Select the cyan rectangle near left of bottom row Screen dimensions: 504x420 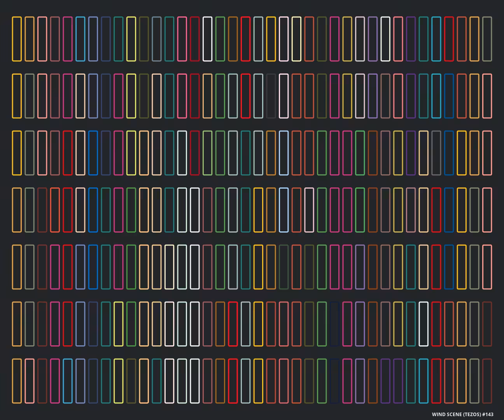(68, 381)
